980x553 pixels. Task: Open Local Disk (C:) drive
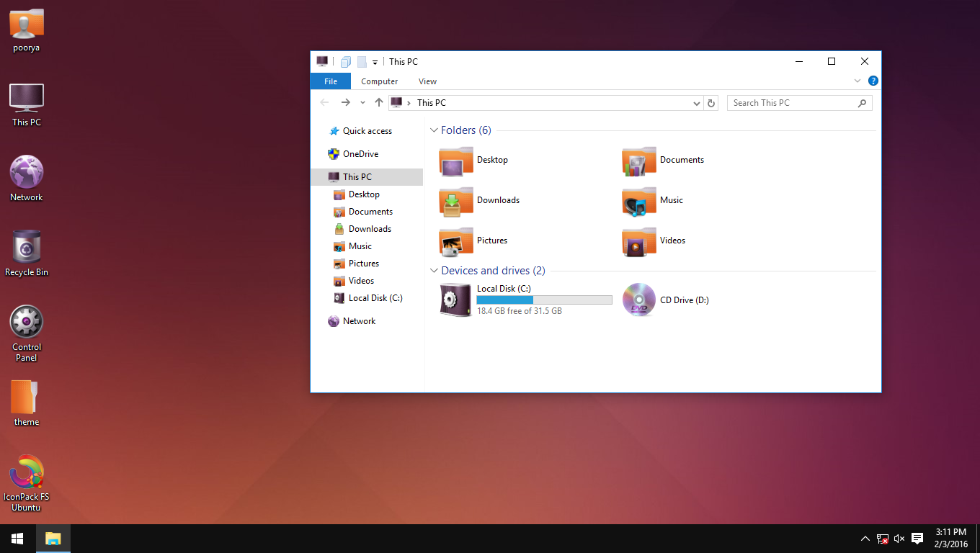pyautogui.click(x=455, y=300)
